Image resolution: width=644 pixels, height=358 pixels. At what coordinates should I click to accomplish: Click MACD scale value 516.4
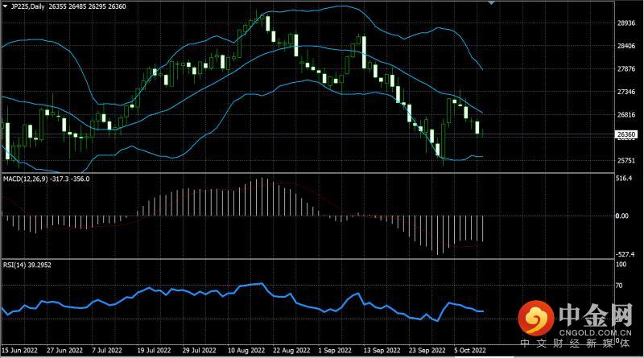coord(625,178)
